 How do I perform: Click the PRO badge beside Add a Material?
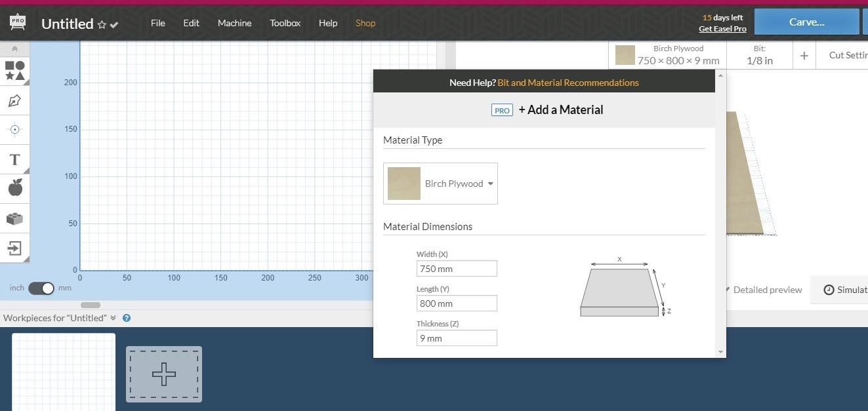click(x=502, y=110)
